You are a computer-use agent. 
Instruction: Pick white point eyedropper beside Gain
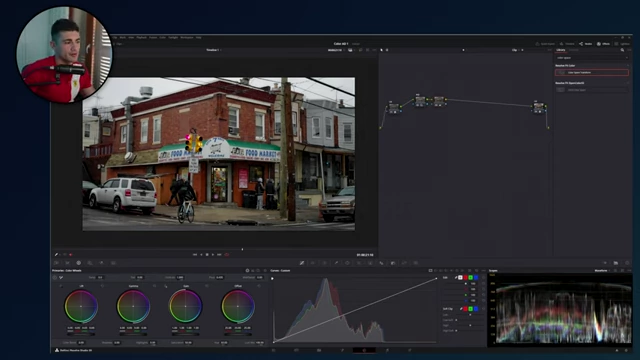click(x=165, y=286)
